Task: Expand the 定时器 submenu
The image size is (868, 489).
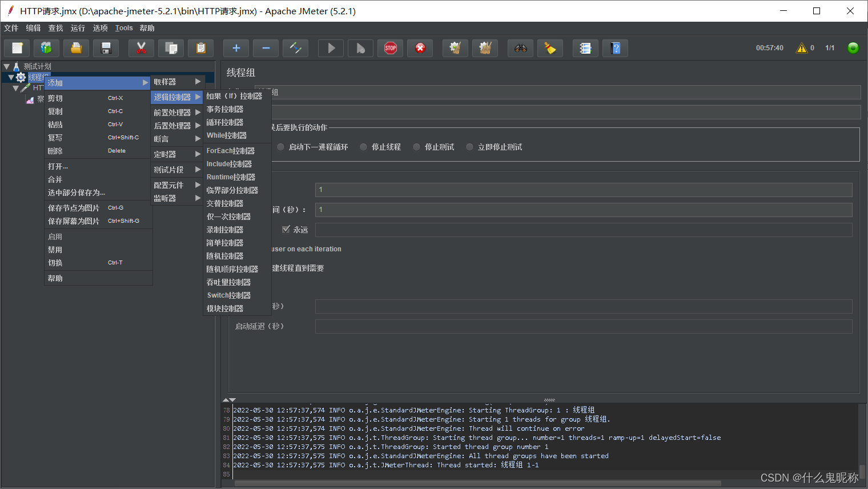Action: [178, 154]
